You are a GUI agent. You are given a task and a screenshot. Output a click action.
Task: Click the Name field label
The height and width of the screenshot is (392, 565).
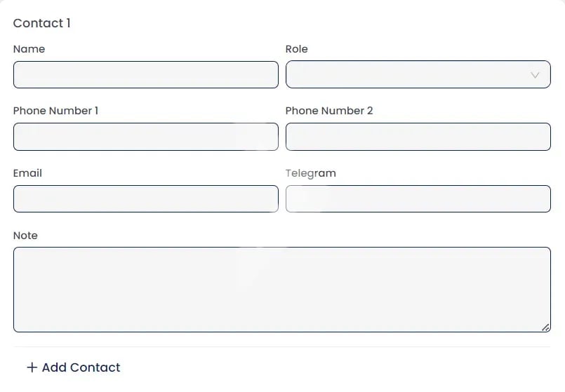[29, 49]
